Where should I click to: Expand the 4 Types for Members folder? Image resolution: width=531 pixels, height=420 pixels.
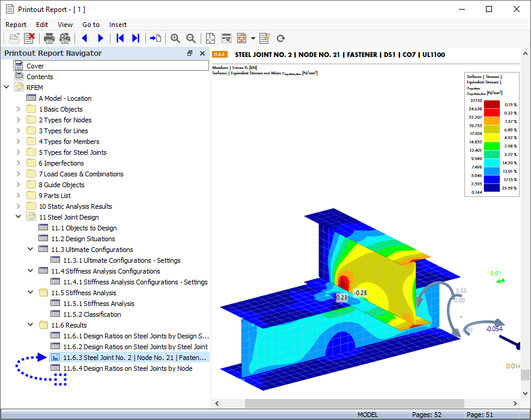tap(19, 142)
